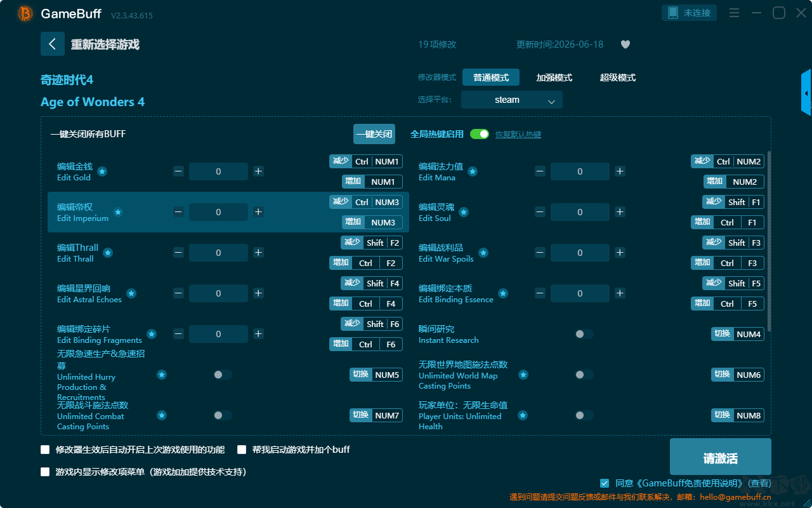
Task: Enable Unlimited World Map Casting Points toggle
Action: [x=584, y=375]
